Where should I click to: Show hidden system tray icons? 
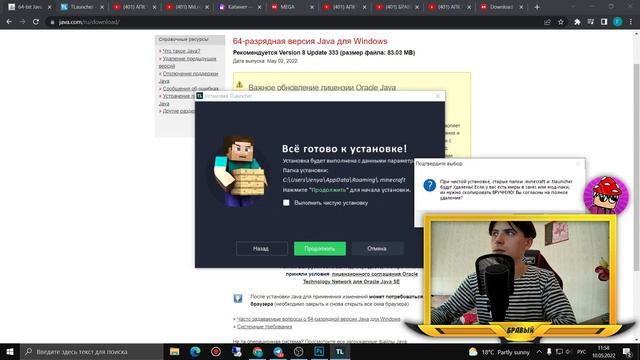[x=539, y=352]
